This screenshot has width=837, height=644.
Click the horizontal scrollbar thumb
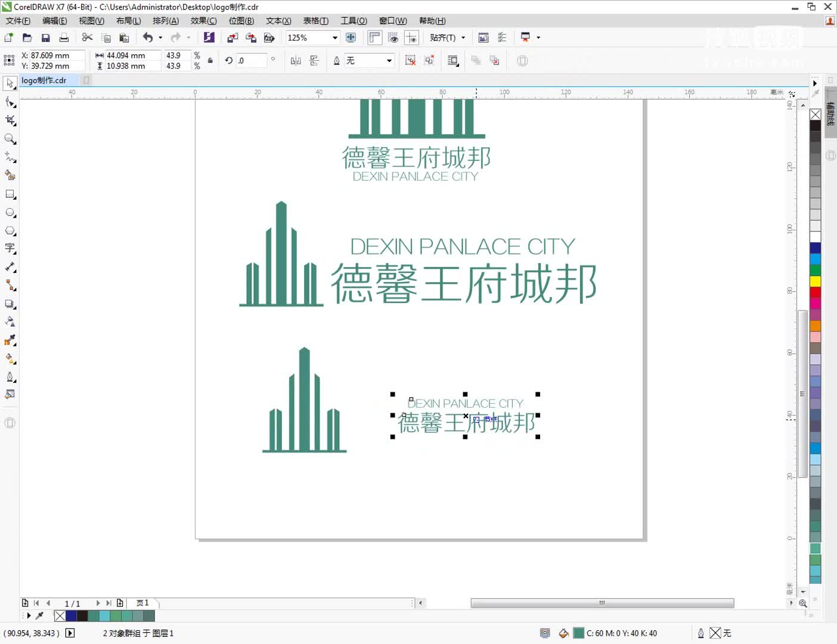point(602,603)
